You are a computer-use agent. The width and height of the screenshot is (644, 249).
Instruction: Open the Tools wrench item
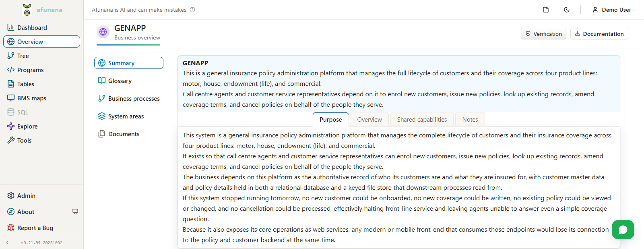[41, 140]
